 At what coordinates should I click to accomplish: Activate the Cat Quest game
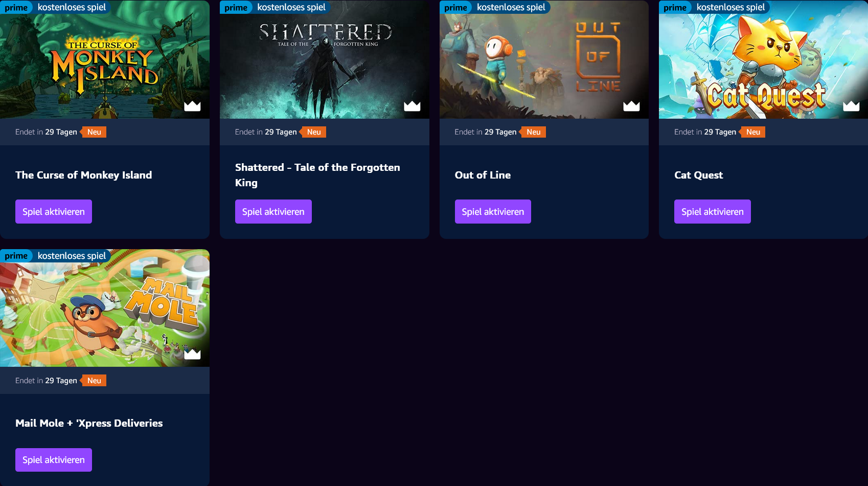pos(713,212)
